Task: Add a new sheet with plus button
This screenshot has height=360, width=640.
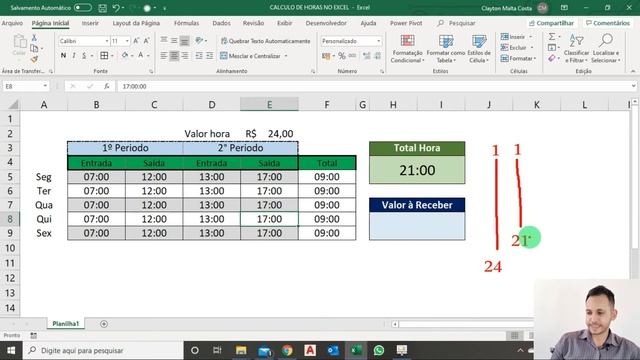Action: [x=104, y=324]
